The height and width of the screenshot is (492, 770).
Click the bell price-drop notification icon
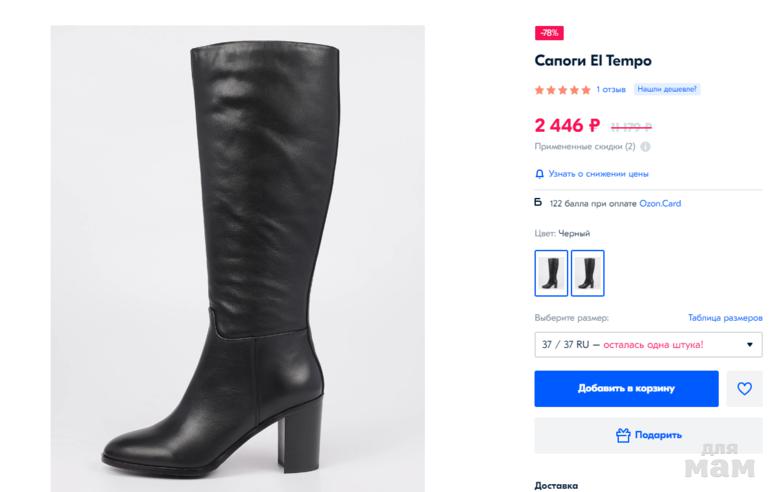539,173
